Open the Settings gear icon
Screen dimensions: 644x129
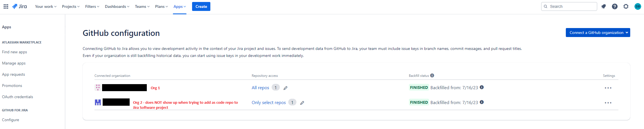[626, 6]
